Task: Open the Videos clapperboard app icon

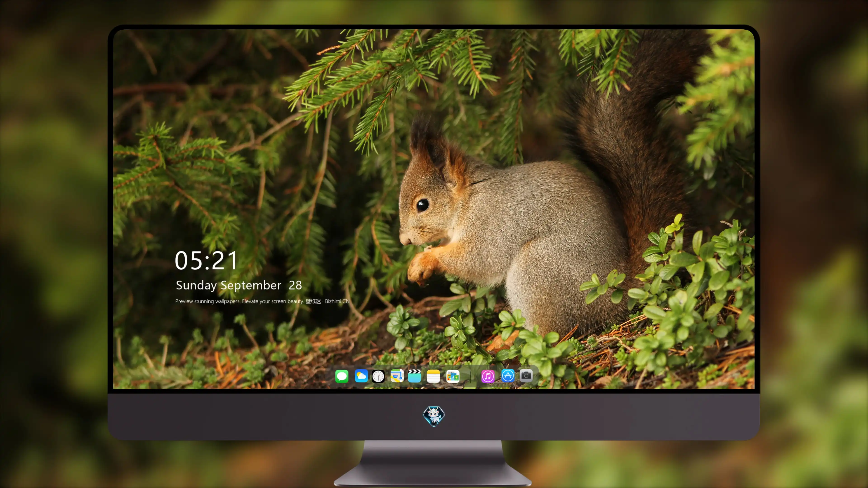Action: [415, 376]
